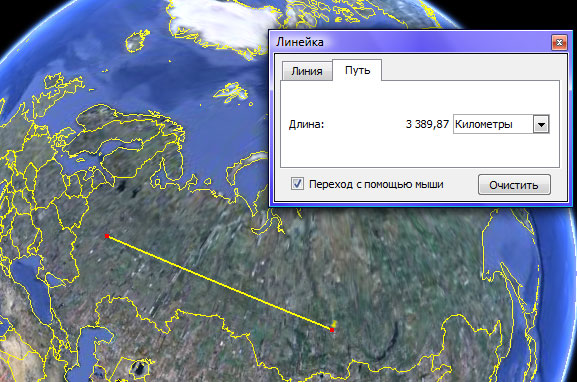
Task: Close the Линейка ruler dialog
Action: (559, 42)
